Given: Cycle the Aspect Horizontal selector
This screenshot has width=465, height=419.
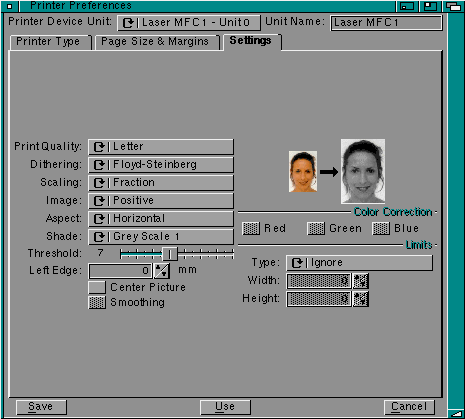Looking at the screenshot, I should click(161, 219).
